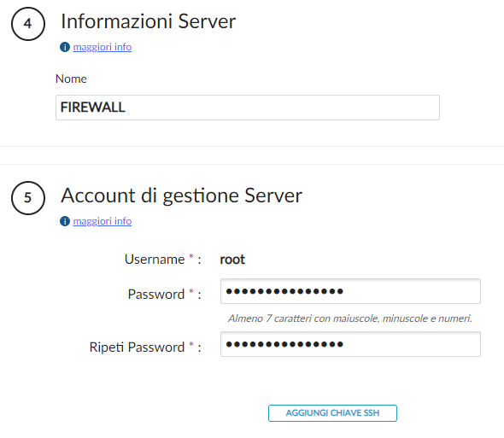Image resolution: width=504 pixels, height=438 pixels.
Task: Click the password hint text Almeno 7 caratteri
Action: pos(350,318)
